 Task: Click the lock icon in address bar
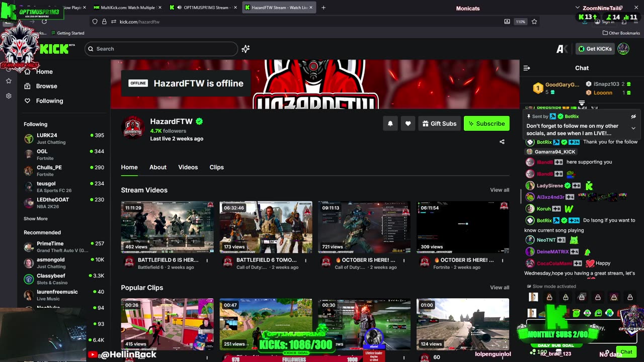[104, 22]
